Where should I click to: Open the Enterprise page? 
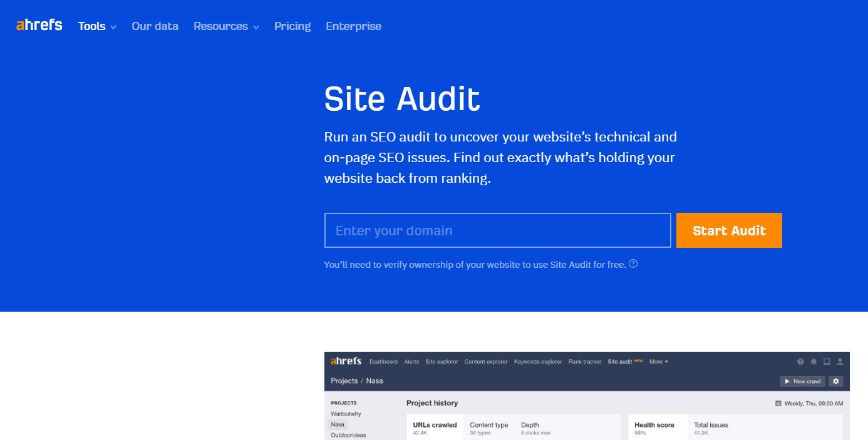(x=353, y=26)
